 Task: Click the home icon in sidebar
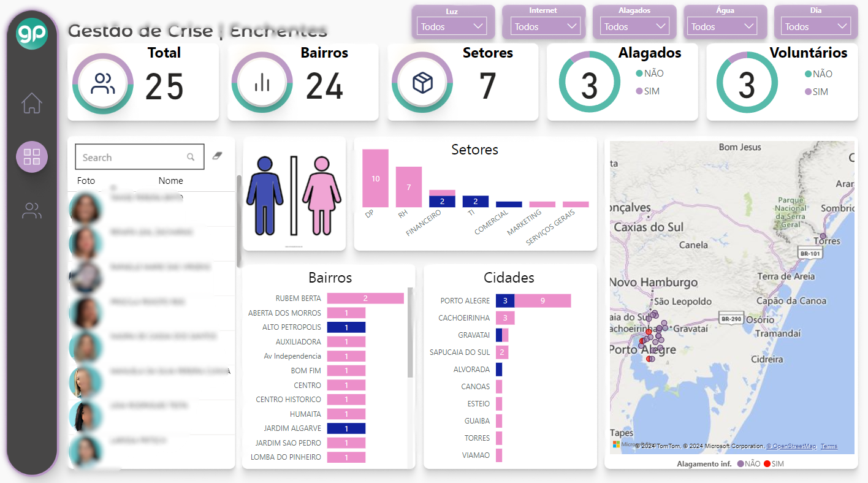[32, 103]
